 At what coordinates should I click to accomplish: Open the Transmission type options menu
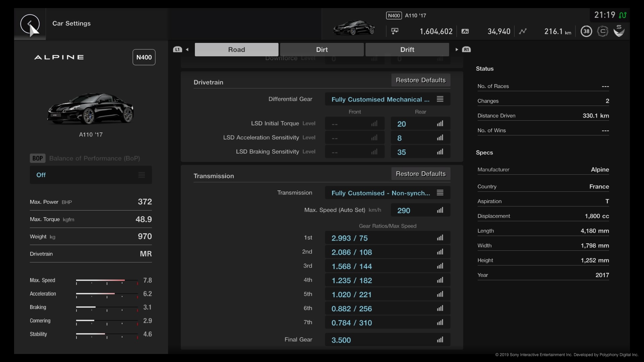coord(440,192)
